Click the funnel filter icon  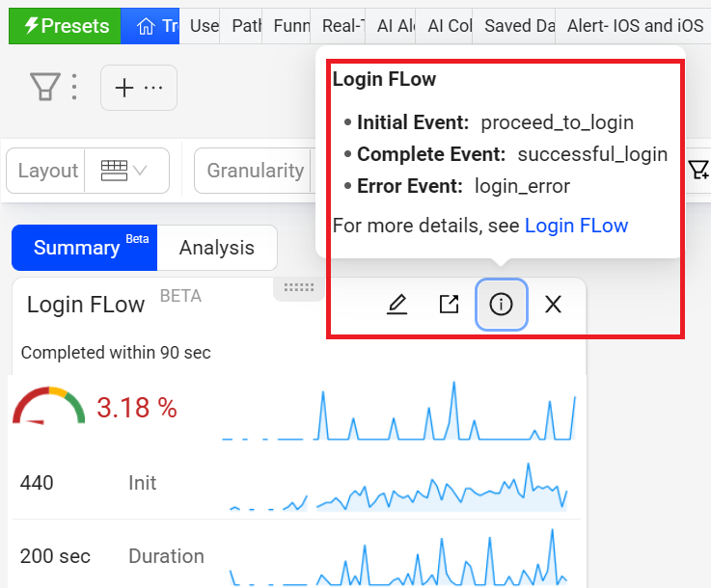44,87
